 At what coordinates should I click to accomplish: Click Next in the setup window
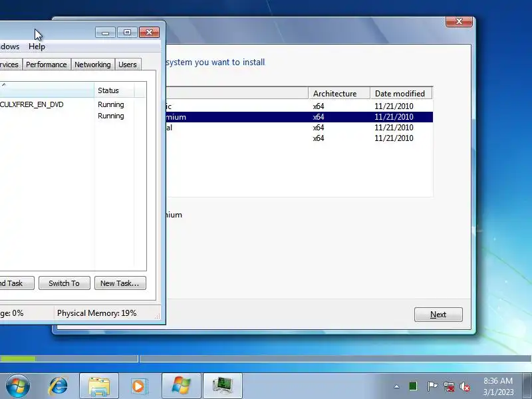click(438, 315)
